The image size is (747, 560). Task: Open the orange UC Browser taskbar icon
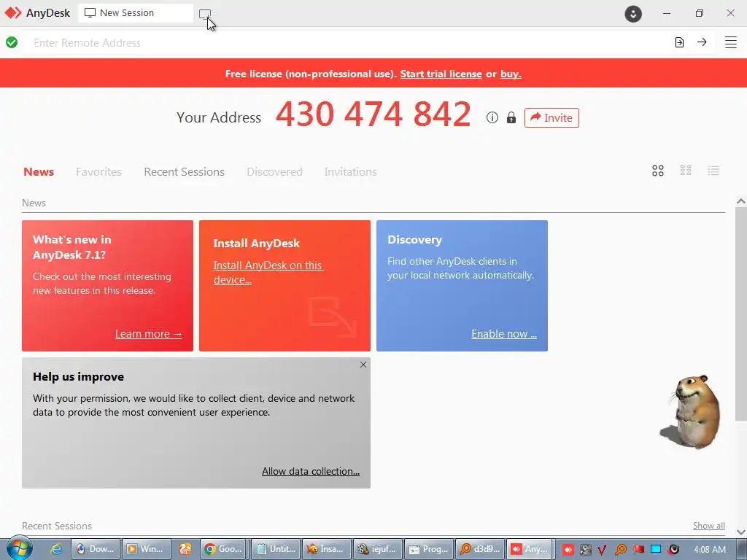185,549
